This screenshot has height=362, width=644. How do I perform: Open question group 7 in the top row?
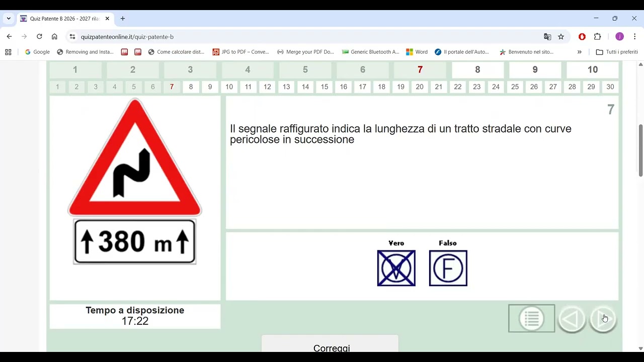click(420, 70)
